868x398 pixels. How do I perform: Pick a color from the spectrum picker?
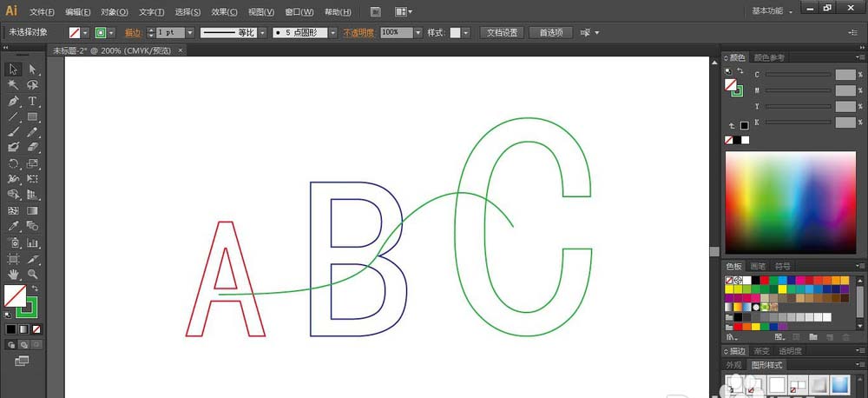coord(791,202)
